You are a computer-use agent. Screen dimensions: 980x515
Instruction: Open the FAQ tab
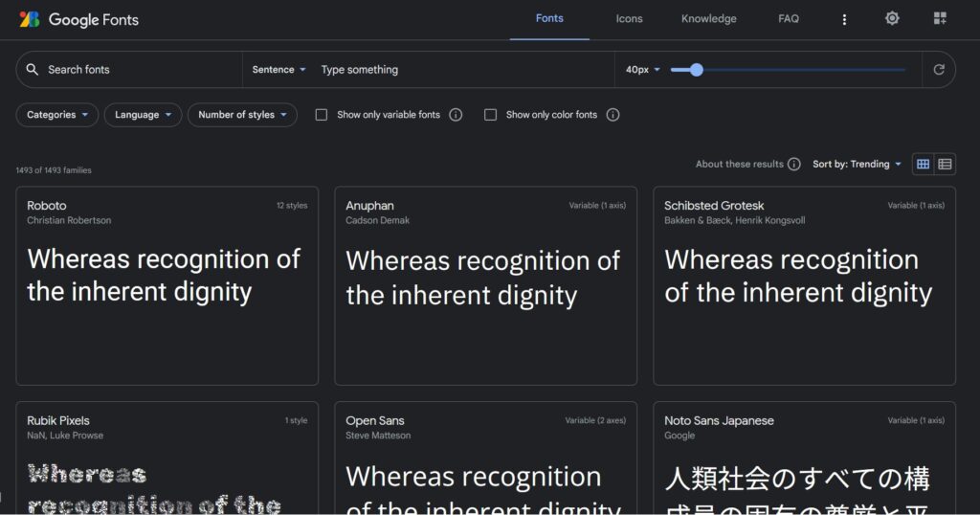tap(789, 19)
